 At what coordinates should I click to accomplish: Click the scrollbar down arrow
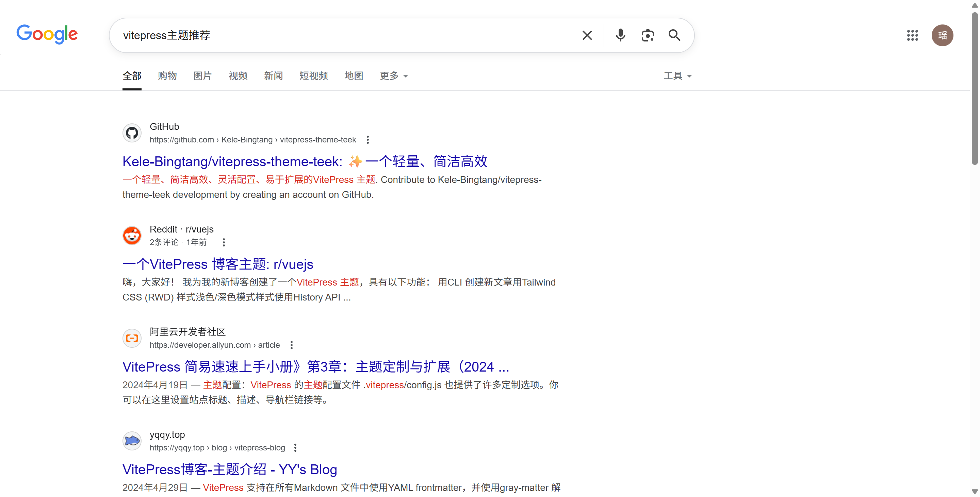975,491
